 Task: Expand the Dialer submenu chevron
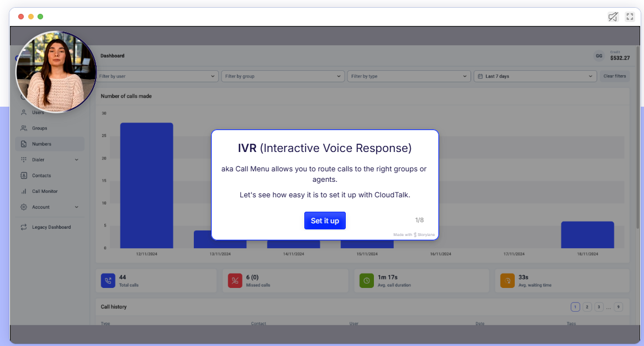click(x=76, y=160)
